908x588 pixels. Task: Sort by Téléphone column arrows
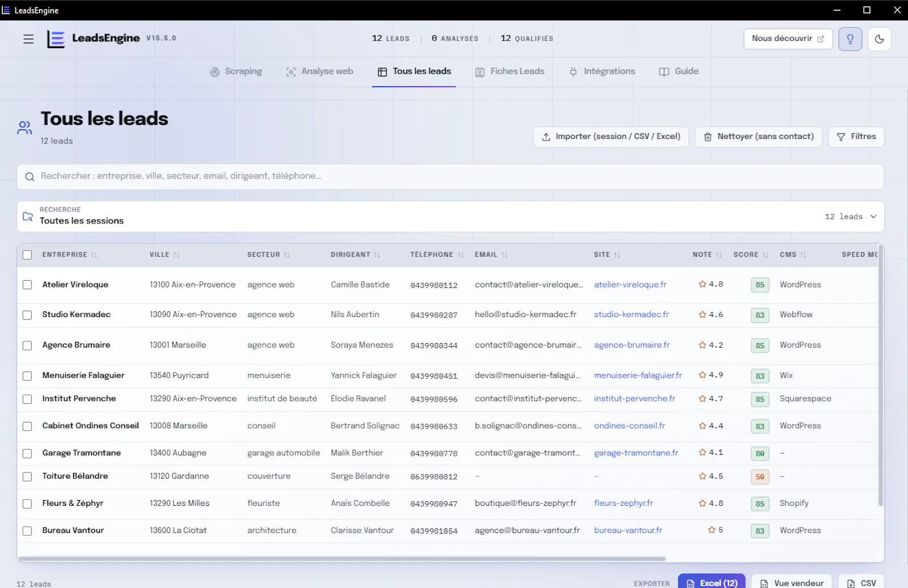461,255
